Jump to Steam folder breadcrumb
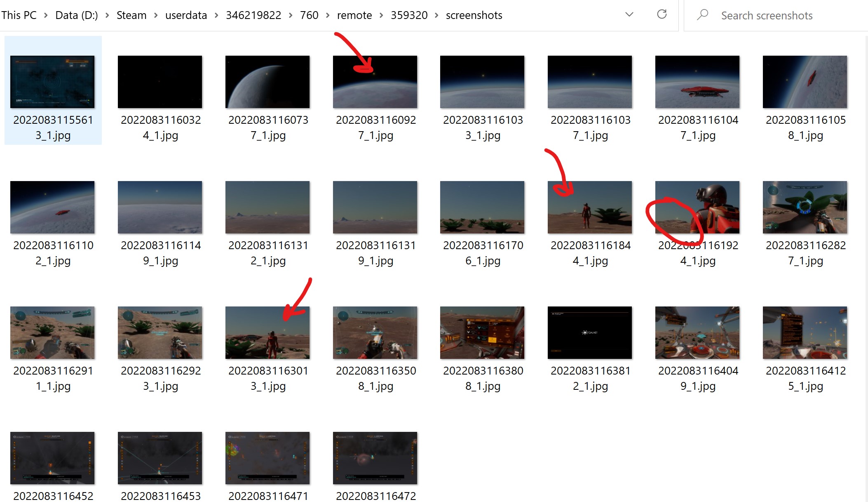Screen dimensions: 868x502 (x=131, y=15)
